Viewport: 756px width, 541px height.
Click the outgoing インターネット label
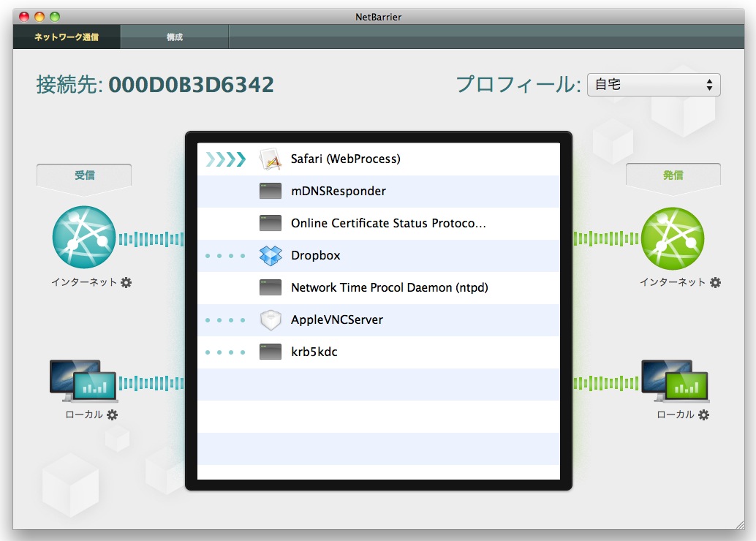pyautogui.click(x=673, y=282)
